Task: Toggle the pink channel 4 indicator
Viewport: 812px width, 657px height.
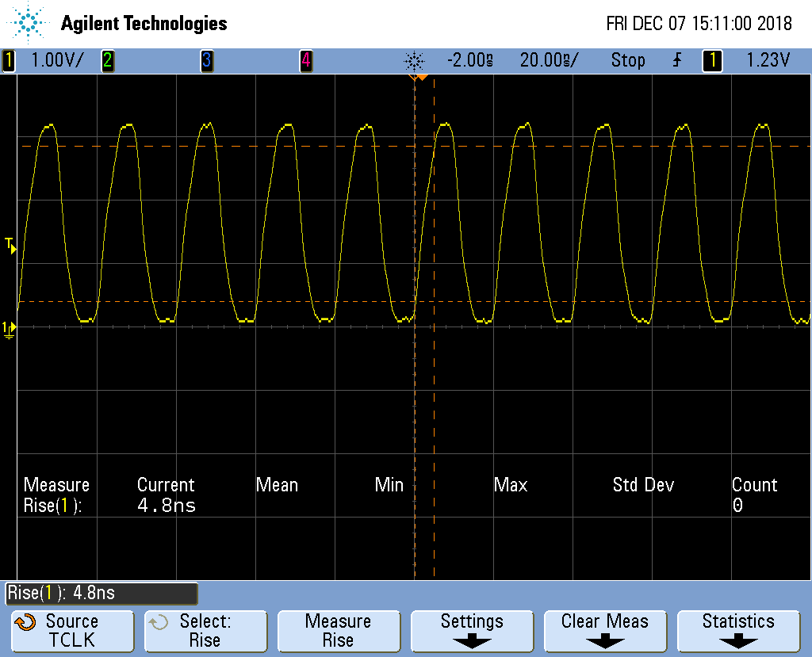Action: (305, 60)
